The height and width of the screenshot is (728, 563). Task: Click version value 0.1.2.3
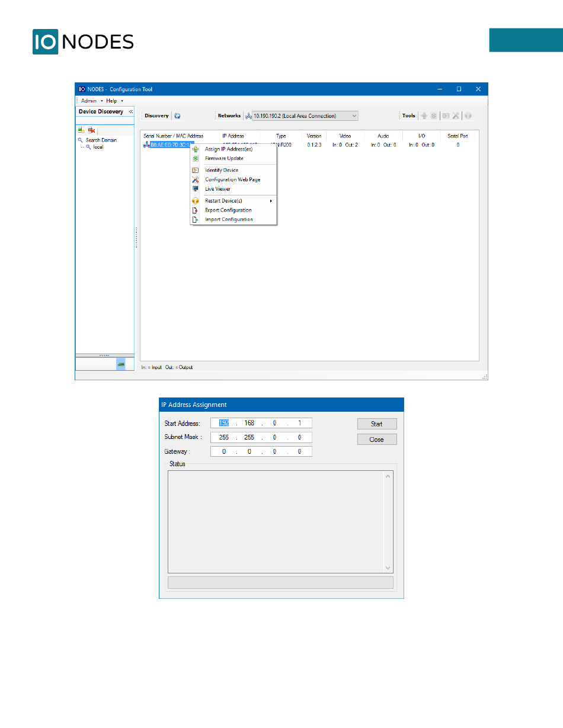pos(314,145)
